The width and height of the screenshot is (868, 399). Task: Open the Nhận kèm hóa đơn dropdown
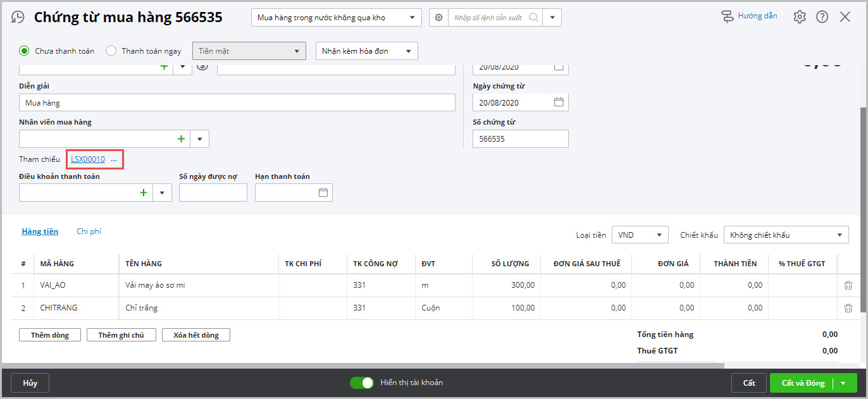coord(409,51)
